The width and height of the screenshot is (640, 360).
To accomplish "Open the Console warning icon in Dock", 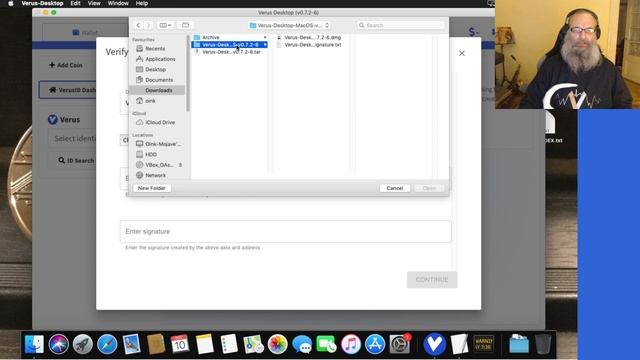I will pyautogui.click(x=484, y=344).
